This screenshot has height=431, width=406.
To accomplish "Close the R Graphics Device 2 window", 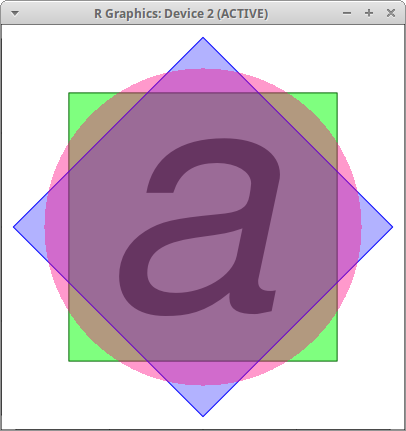I will click(391, 13).
